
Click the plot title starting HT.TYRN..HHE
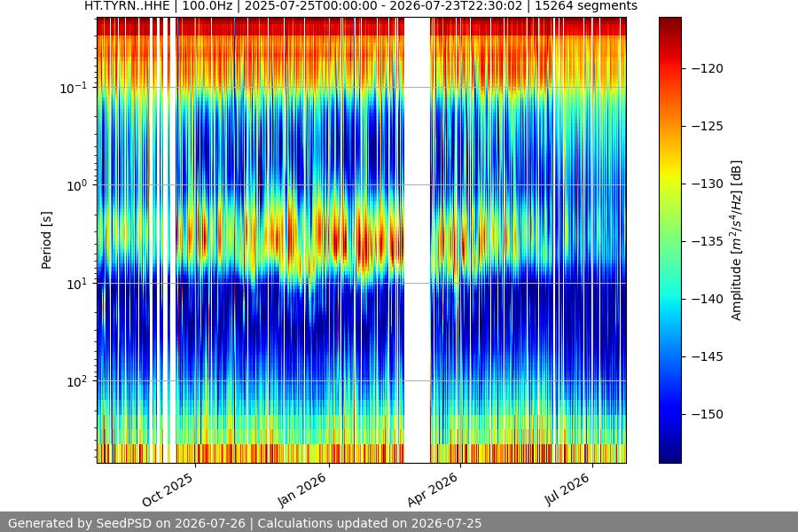coord(361,6)
